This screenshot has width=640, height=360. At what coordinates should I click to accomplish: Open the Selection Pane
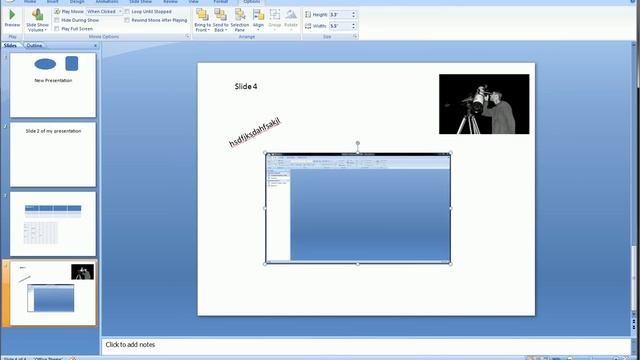pos(240,20)
